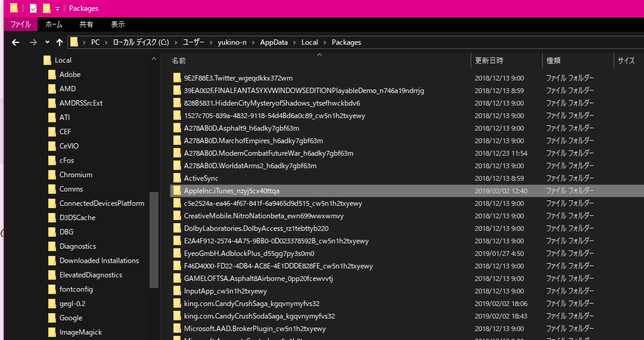The image size is (644, 340).
Task: Expand the chevron after AppData in breadcrumb
Action: tap(295, 42)
